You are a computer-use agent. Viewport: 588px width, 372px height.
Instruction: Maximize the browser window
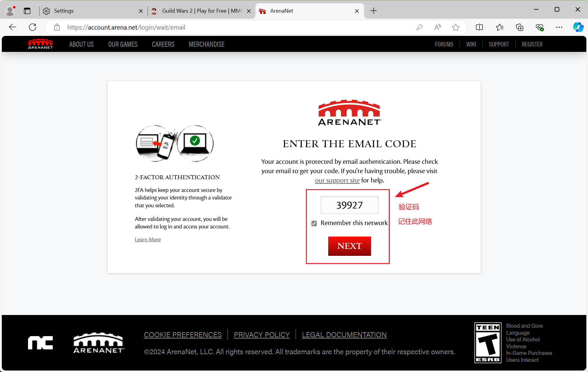coord(557,10)
